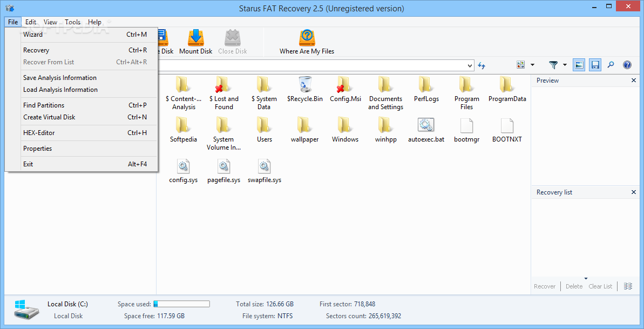Click the filter funnel icon

pyautogui.click(x=554, y=65)
